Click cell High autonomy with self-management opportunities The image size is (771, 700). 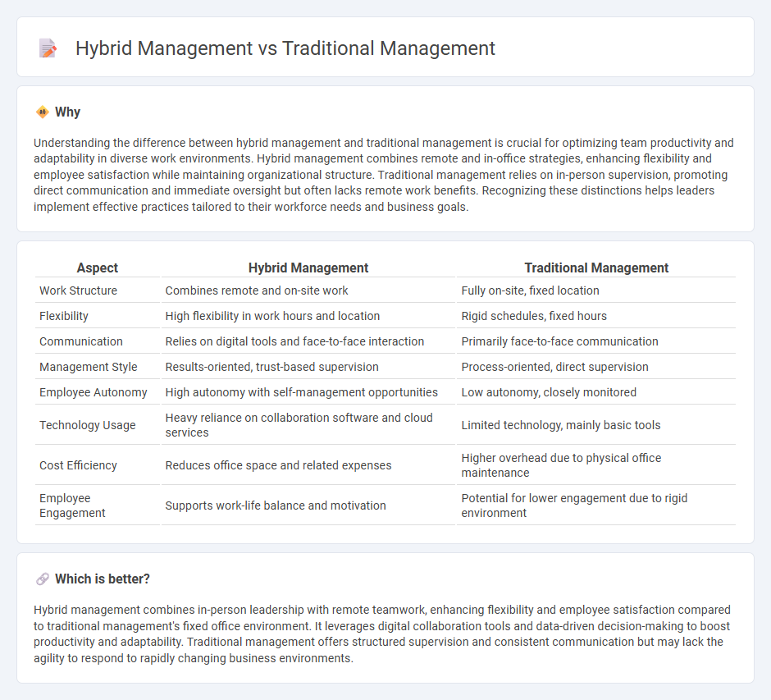(308, 392)
